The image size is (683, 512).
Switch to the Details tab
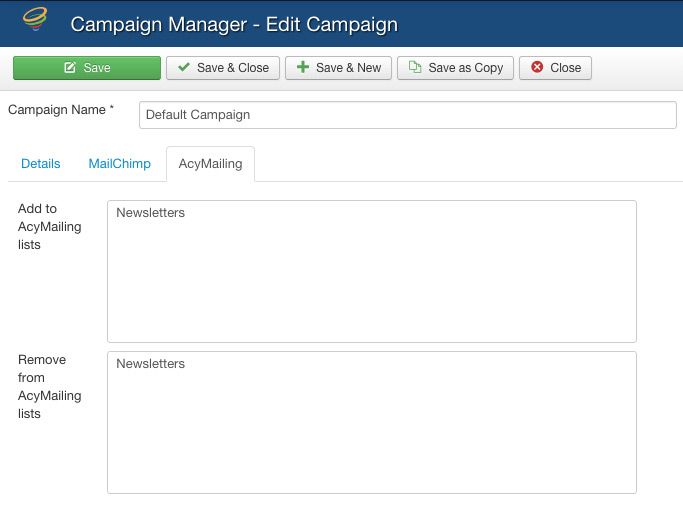(41, 164)
